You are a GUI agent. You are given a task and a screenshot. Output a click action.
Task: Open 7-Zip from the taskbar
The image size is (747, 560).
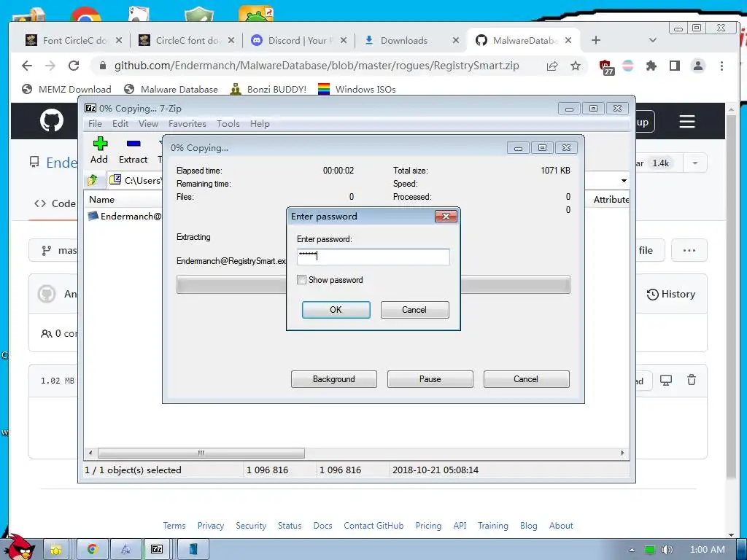(158, 550)
